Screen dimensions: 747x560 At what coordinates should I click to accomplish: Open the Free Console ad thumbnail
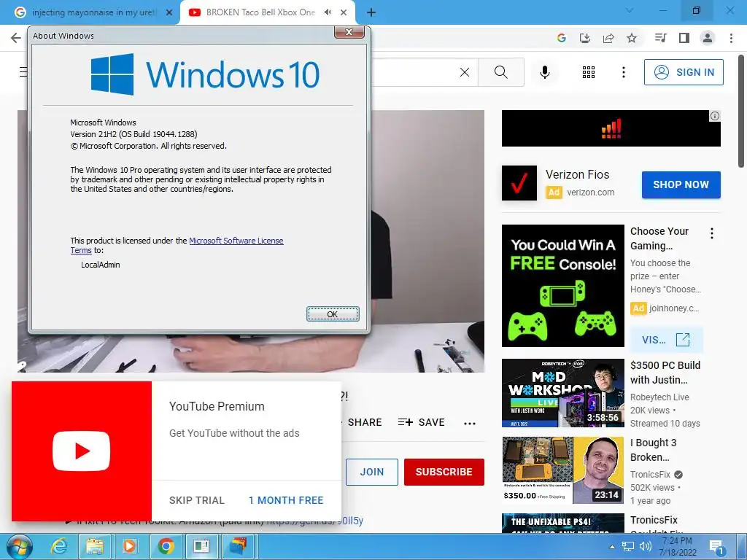[562, 286]
